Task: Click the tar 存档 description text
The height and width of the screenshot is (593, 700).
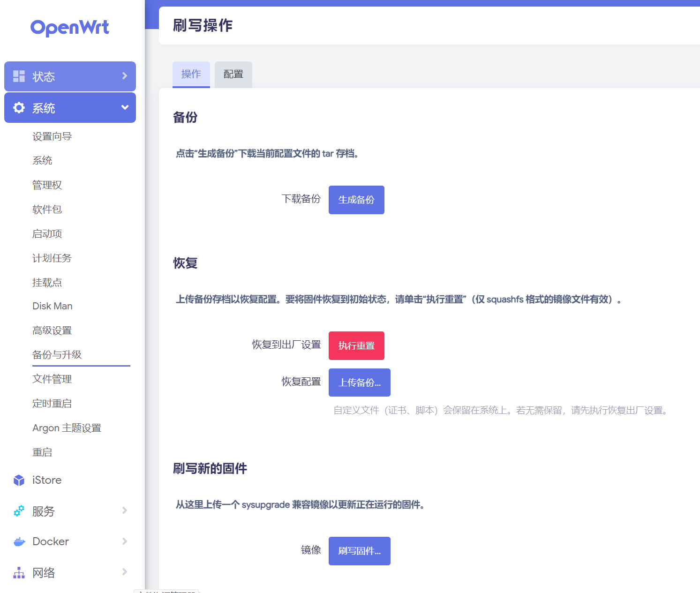Action: click(268, 154)
